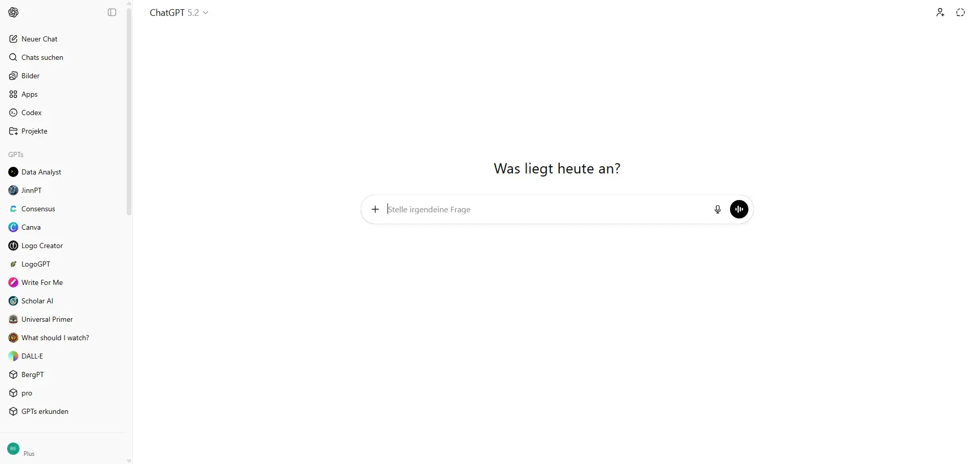This screenshot has width=980, height=464.
Task: Open the voice mode with the waveform icon
Action: pos(739,209)
